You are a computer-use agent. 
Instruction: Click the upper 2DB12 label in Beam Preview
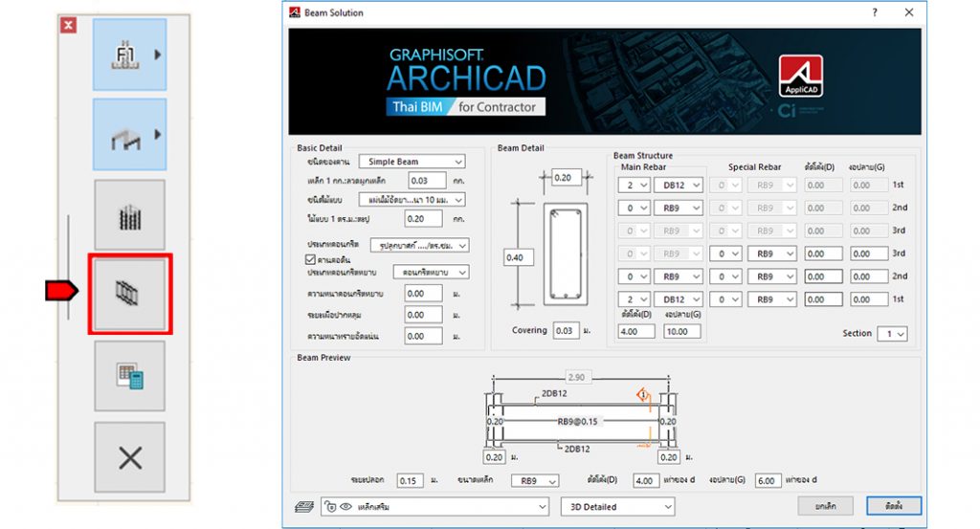[x=554, y=393]
